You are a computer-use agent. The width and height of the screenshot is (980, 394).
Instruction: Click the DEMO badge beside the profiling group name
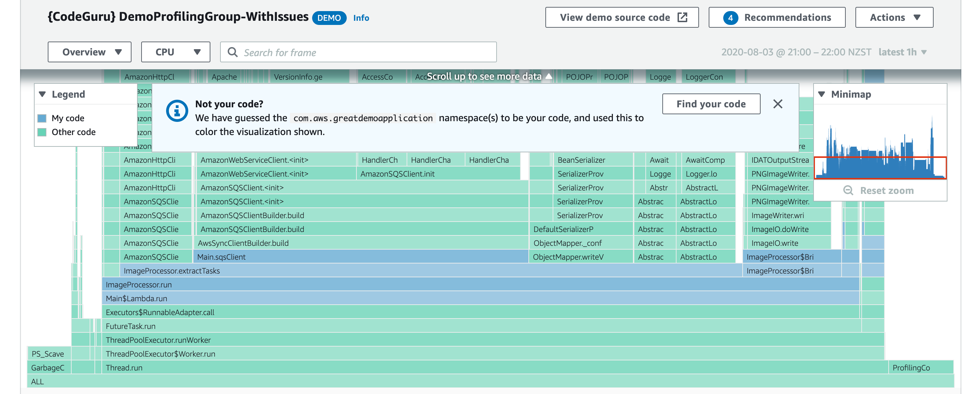coord(329,18)
